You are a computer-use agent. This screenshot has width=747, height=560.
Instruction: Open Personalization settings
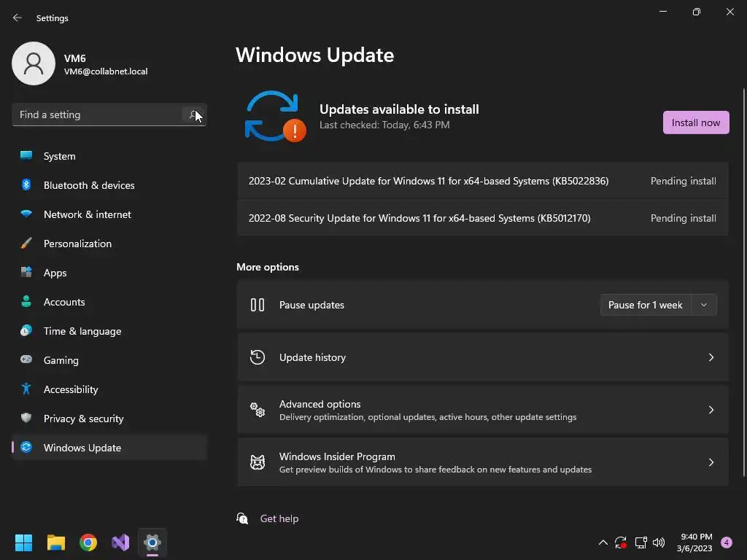coord(109,244)
